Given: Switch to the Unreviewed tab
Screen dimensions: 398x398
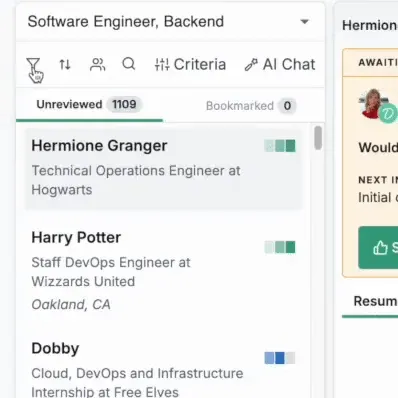Looking at the screenshot, I should tap(89, 105).
